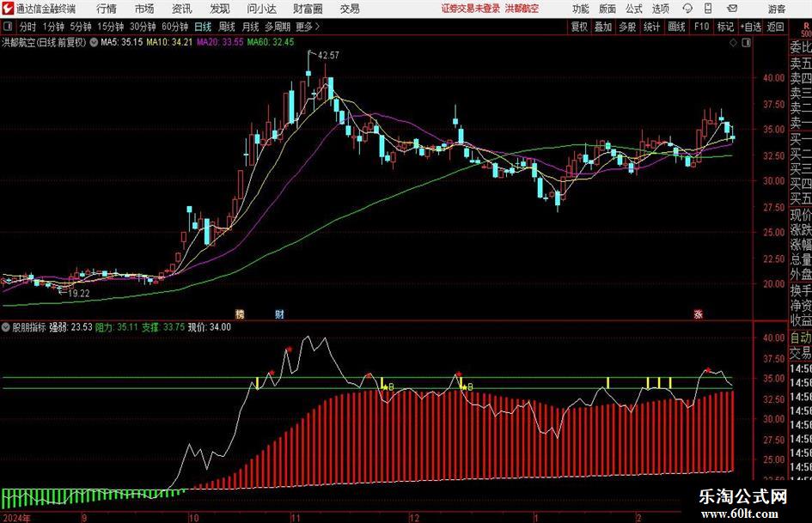Viewport: 812px width, 523px height.
Task: Click 强弱: 23.53 value
Action: pos(70,327)
